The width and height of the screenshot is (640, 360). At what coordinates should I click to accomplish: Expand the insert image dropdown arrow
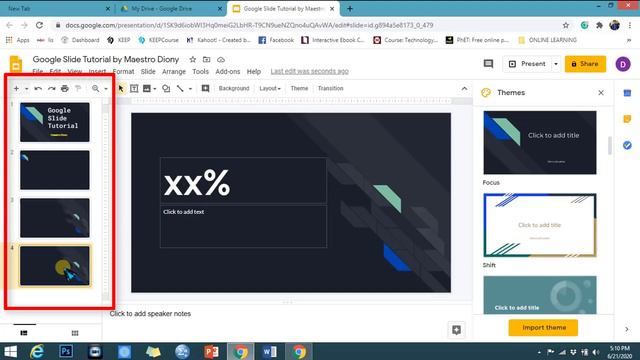click(155, 89)
